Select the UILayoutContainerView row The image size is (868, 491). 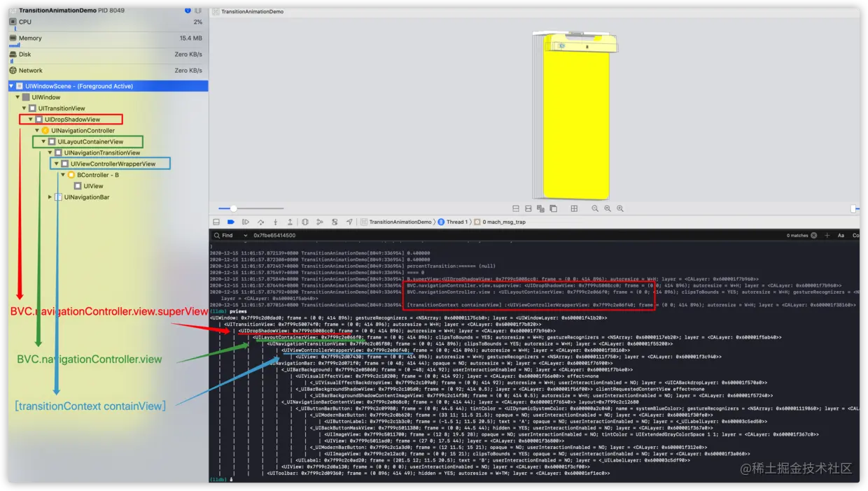tap(108, 142)
